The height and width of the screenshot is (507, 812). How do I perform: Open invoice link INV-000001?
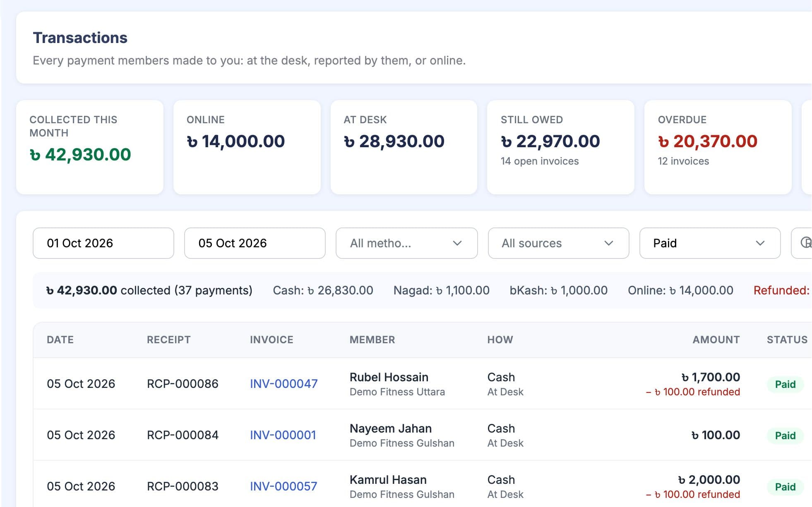(x=283, y=435)
